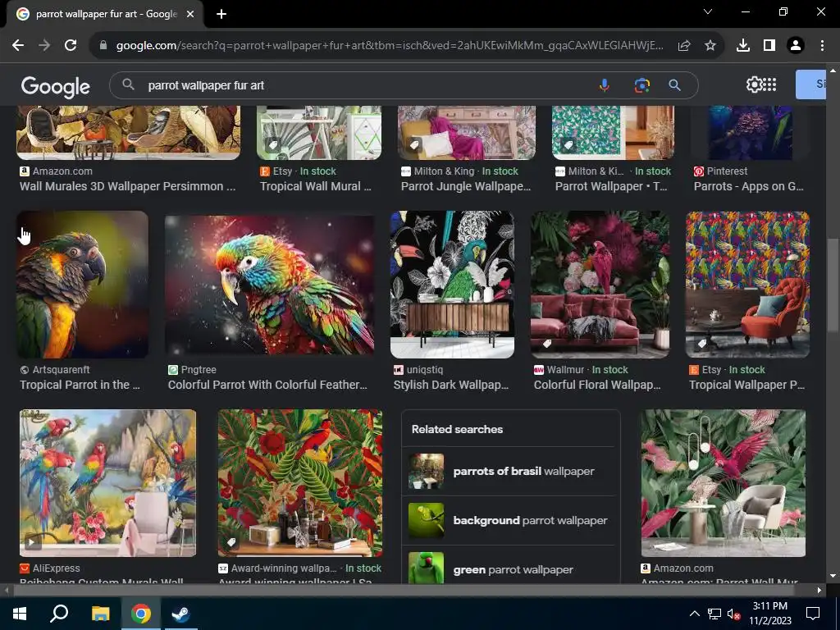
Task: Toggle the Chrome side panel
Action: pos(769,46)
